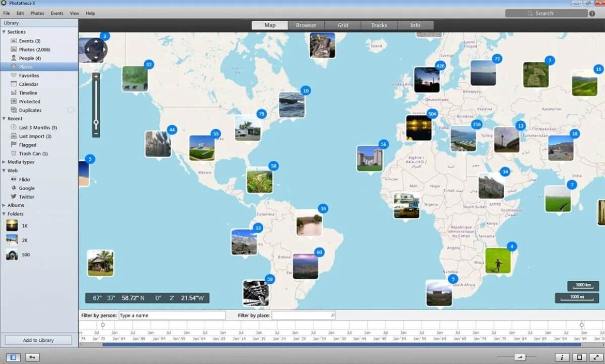Click the map zoom-out minus button
Image resolution: width=605 pixels, height=364 pixels.
[x=96, y=133]
